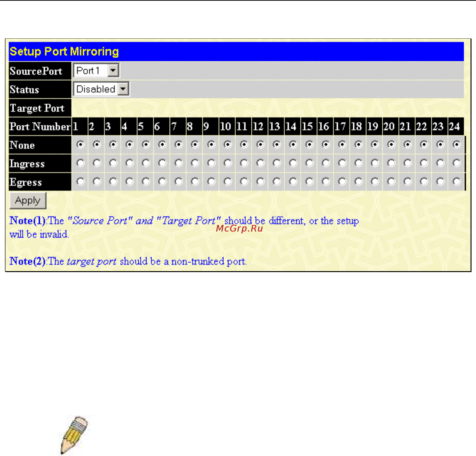Click the 'Status' label
Image resolution: width=476 pixels, height=456 pixels.
[x=24, y=90]
